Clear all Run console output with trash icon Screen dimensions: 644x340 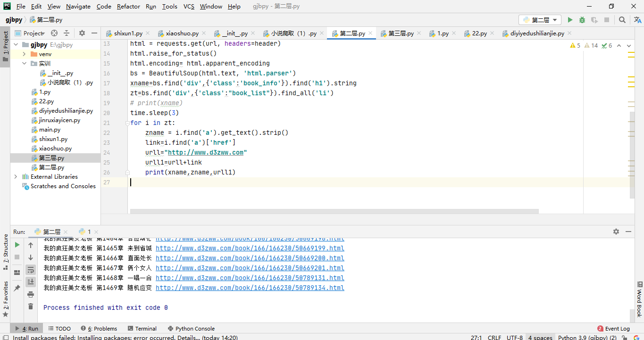pyautogui.click(x=31, y=307)
